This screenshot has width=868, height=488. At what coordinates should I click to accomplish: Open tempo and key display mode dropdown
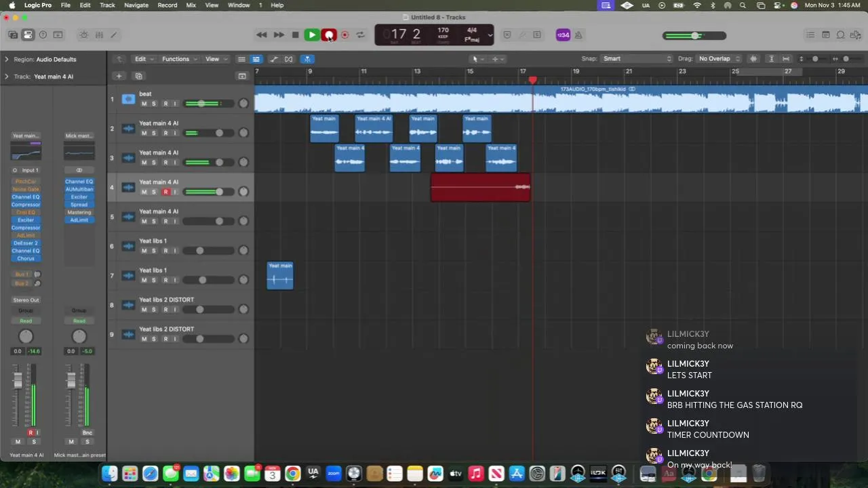(x=490, y=35)
